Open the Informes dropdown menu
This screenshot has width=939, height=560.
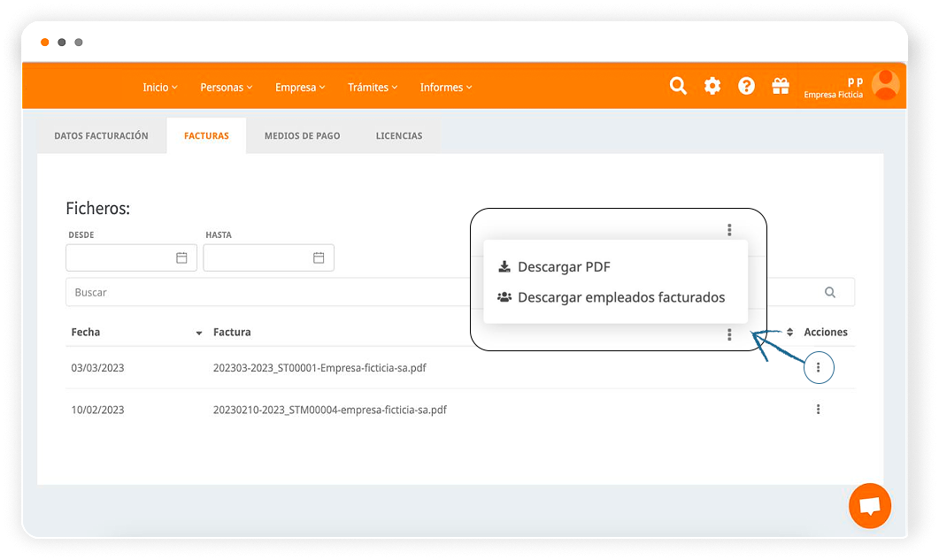pyautogui.click(x=446, y=88)
